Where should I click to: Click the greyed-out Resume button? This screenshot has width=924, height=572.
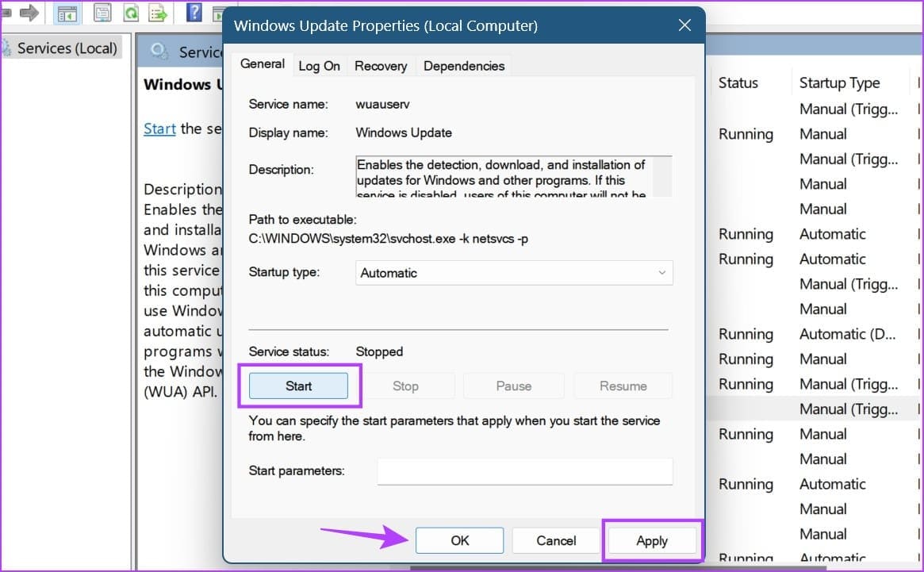(x=623, y=386)
